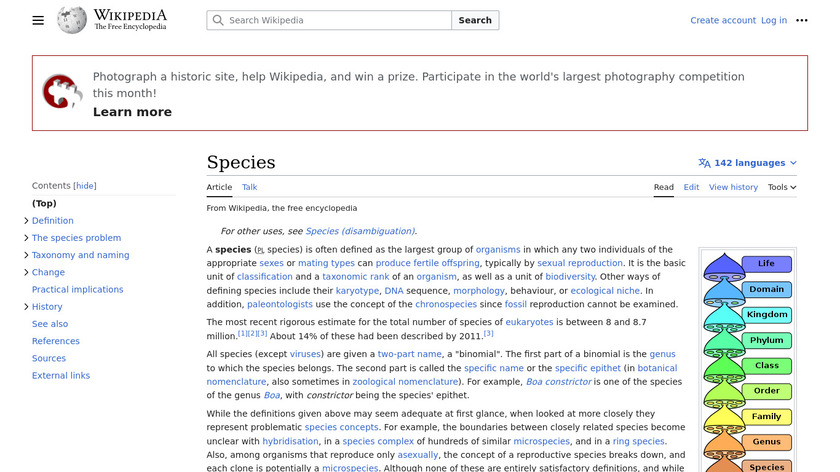Hide the Contents sidebar
Image resolution: width=840 pixels, height=472 pixels.
coord(86,186)
